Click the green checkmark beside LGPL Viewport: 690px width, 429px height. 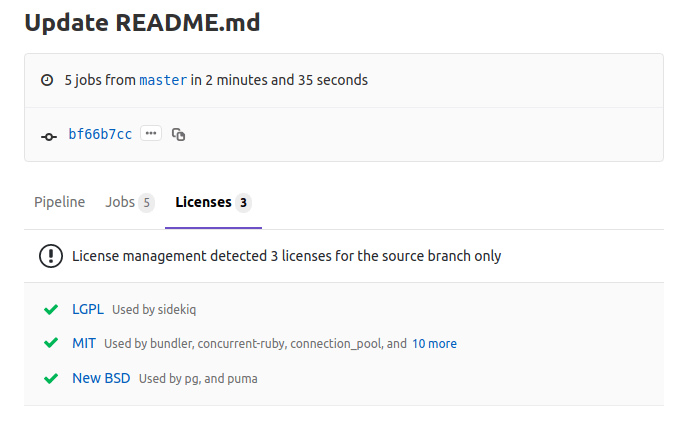tap(51, 309)
